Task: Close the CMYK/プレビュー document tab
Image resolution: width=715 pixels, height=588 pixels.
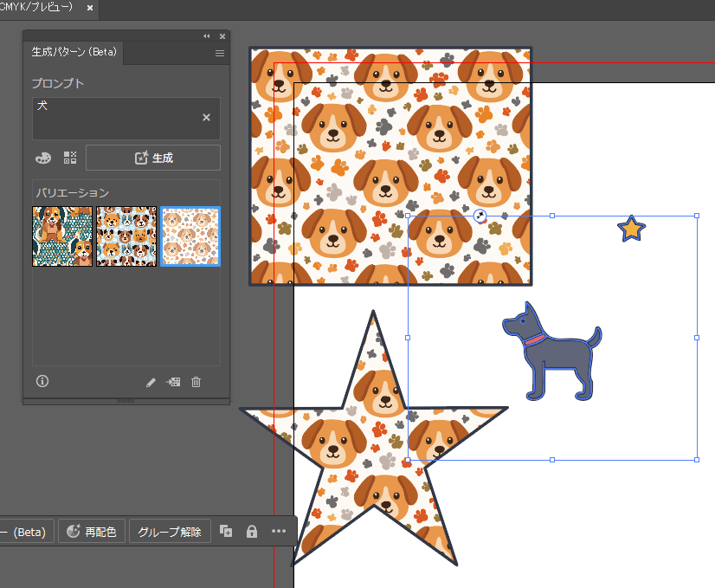Action: [91, 8]
